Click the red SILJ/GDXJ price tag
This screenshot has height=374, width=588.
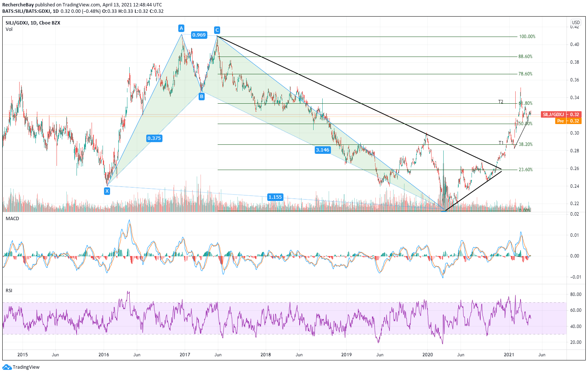coord(561,114)
